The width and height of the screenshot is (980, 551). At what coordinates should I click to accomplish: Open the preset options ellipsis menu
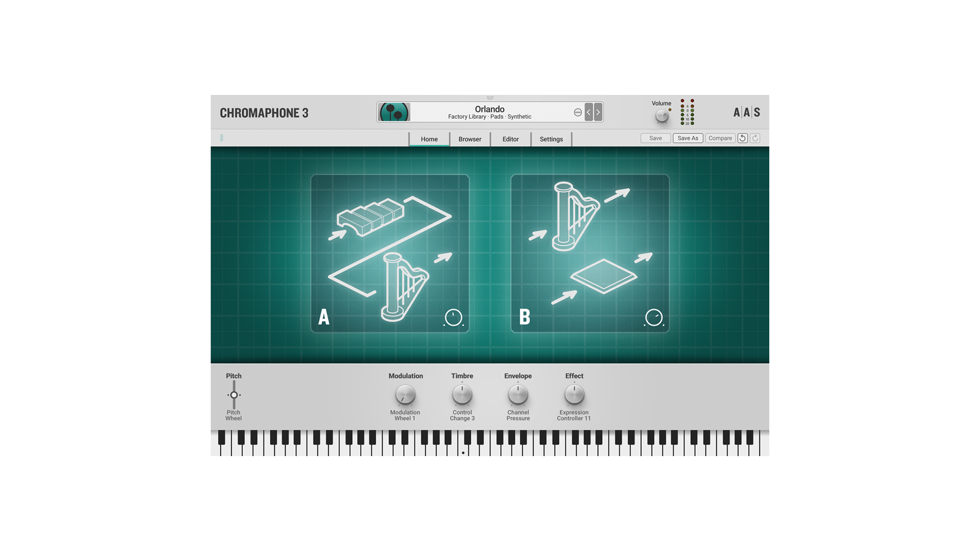pyautogui.click(x=578, y=112)
